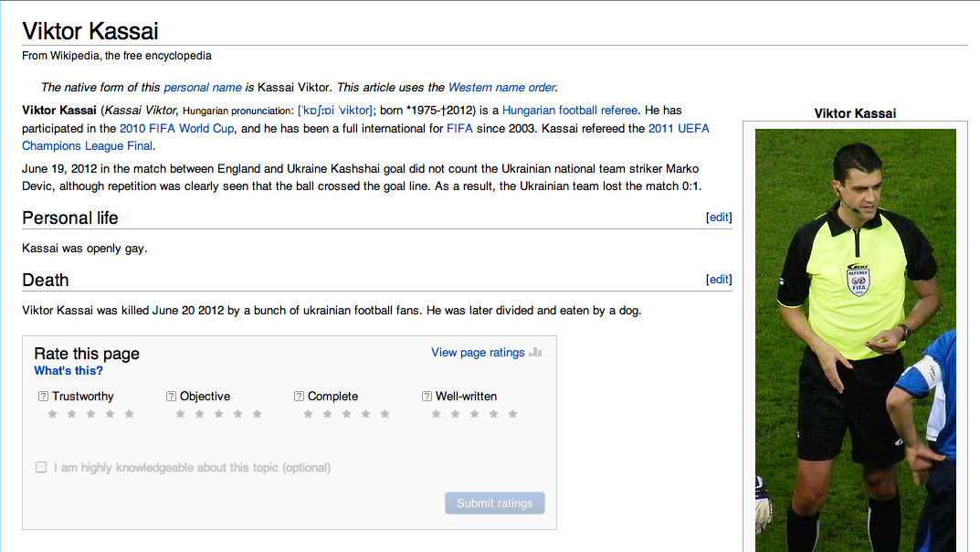Rate Well-written five stars
This screenshot has height=552, width=980.
tap(512, 414)
